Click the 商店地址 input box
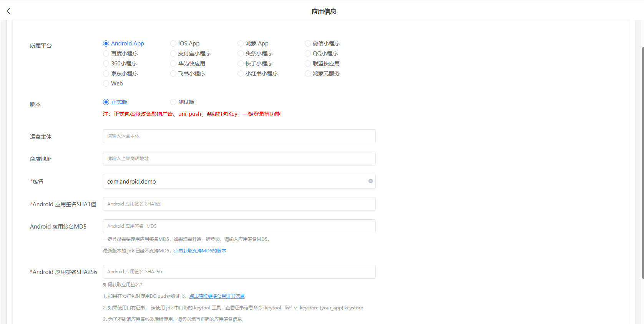 pos(239,159)
